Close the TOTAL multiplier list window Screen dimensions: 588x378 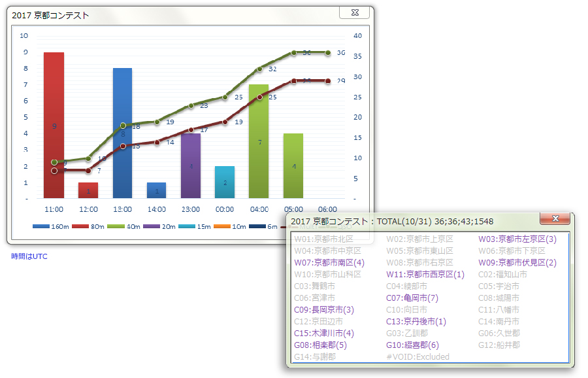(555, 219)
